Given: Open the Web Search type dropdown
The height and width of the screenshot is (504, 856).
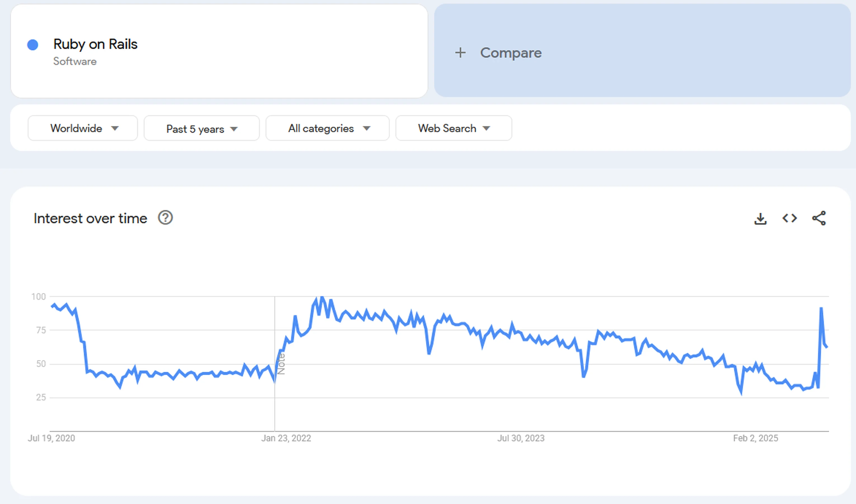Looking at the screenshot, I should click(x=453, y=128).
